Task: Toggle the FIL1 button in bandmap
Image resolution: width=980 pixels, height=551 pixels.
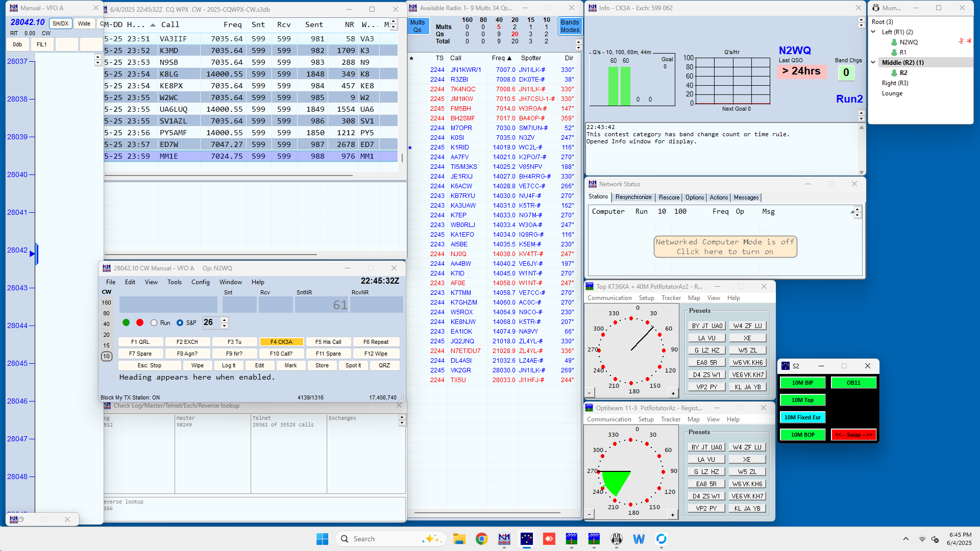Action: tap(42, 44)
